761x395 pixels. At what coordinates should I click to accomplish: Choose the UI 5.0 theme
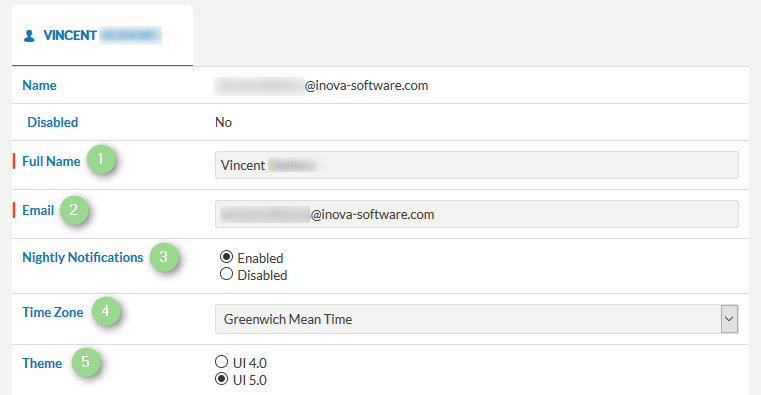tap(221, 379)
